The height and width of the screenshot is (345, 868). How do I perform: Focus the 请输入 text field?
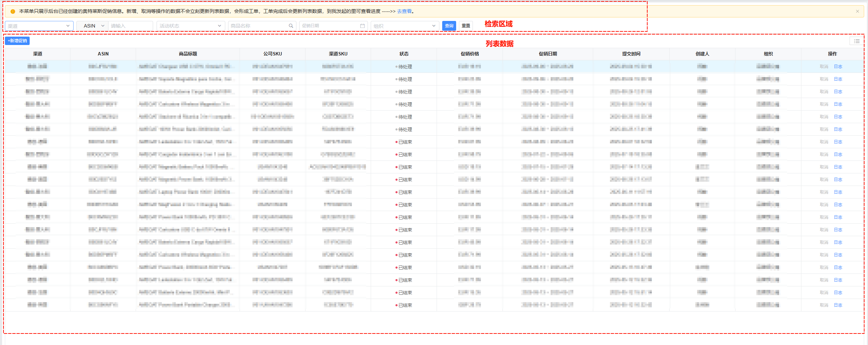point(130,26)
